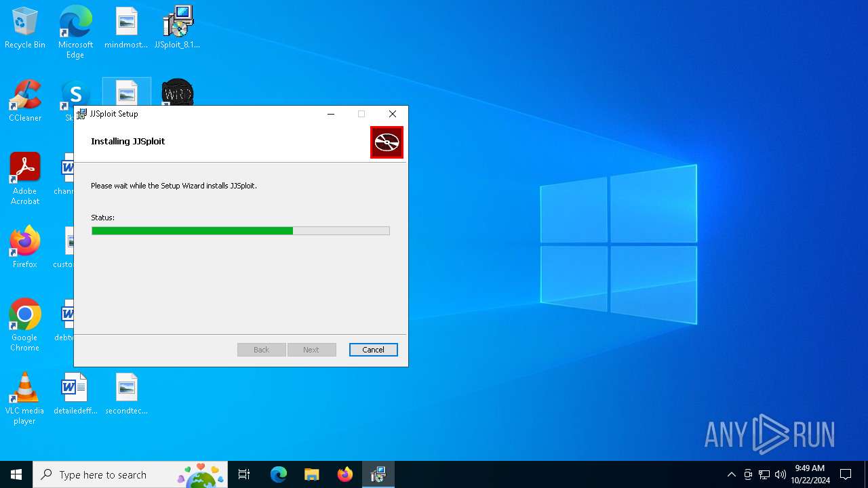Select the Adobe Acrobat desktop shortcut

[x=25, y=179]
